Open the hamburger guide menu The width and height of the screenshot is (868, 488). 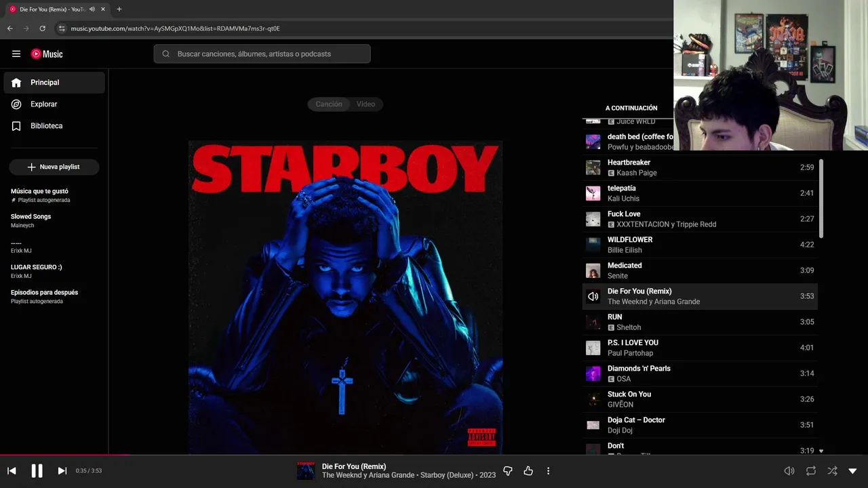point(16,54)
